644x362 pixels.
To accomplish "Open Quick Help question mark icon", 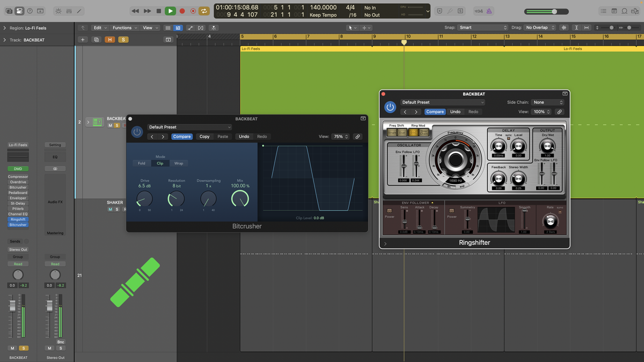I will (30, 11).
